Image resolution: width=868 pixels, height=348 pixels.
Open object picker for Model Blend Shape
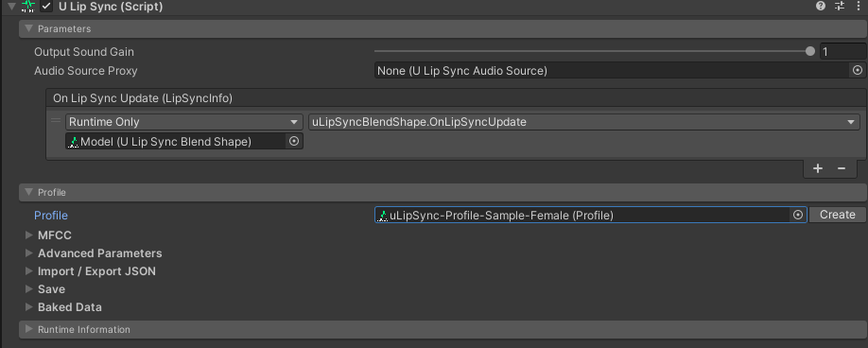(294, 141)
